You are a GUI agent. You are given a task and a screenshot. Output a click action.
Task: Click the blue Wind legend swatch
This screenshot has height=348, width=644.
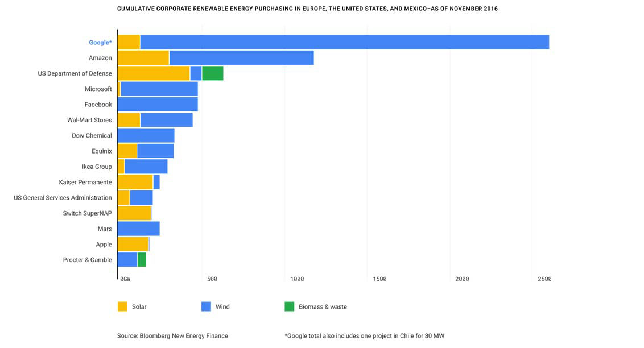pyautogui.click(x=206, y=306)
